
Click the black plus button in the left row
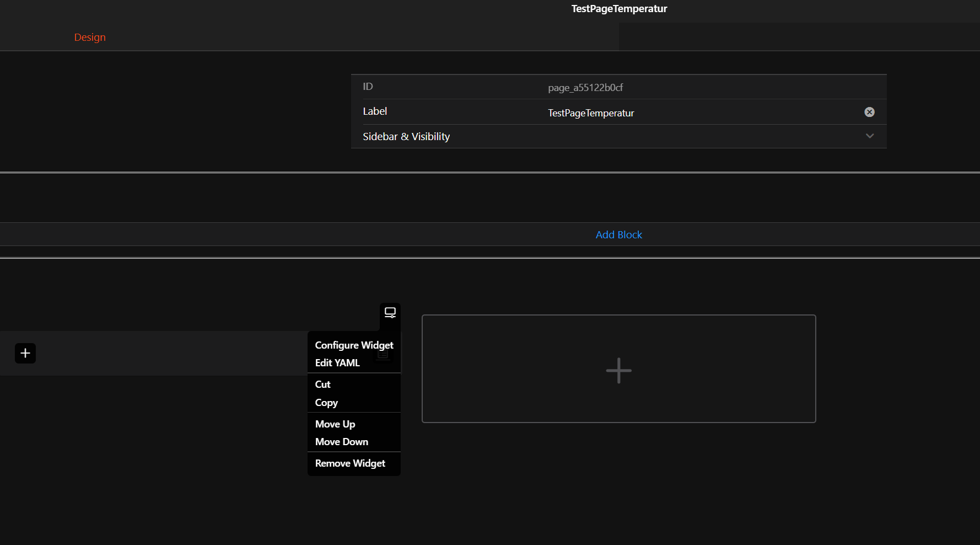pos(25,353)
